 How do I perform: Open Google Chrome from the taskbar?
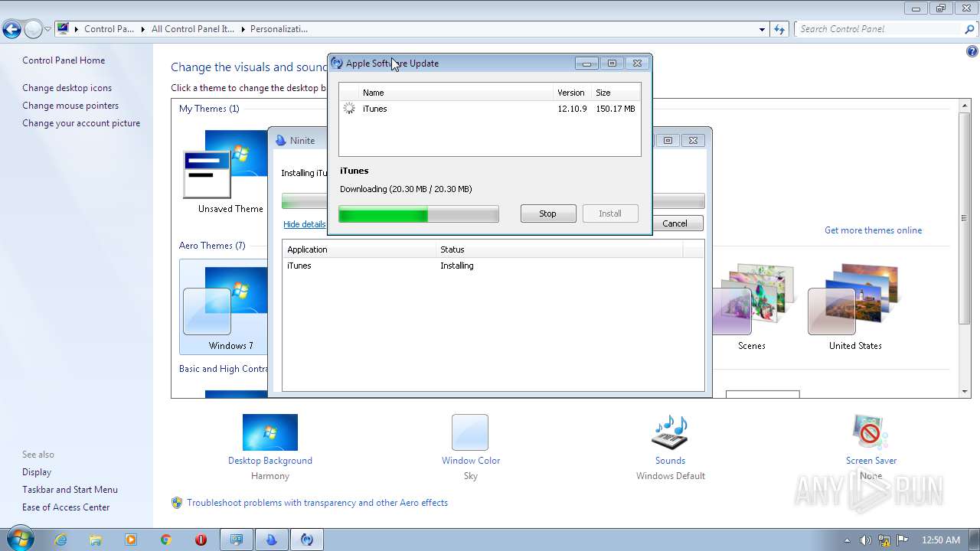click(166, 540)
